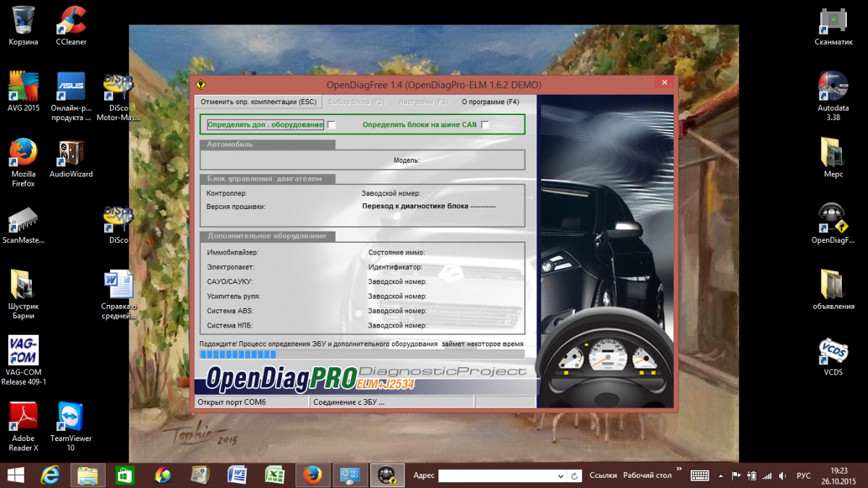Show hidden system tray icons arrow
868x488 pixels.
pos(720,476)
